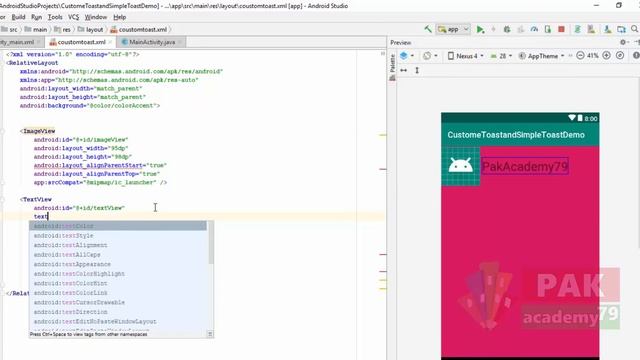
Task: Select android:textDirection autocomplete suggestion
Action: point(118,312)
